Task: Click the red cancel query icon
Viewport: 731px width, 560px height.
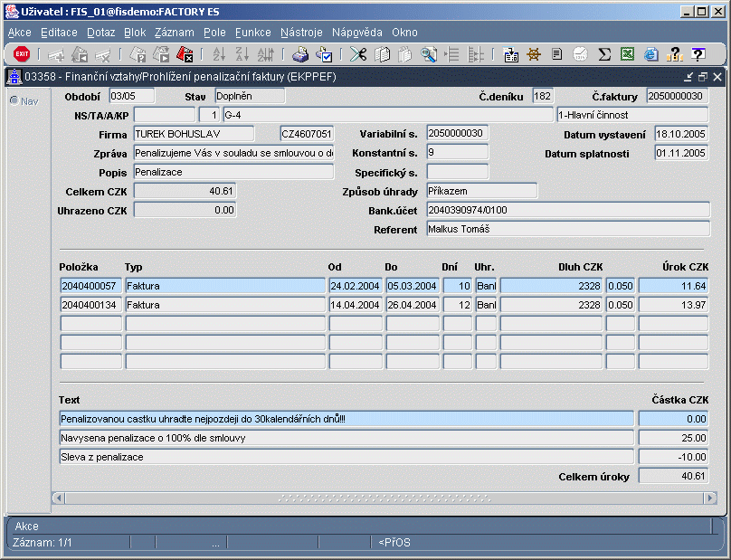Action: 185,54
